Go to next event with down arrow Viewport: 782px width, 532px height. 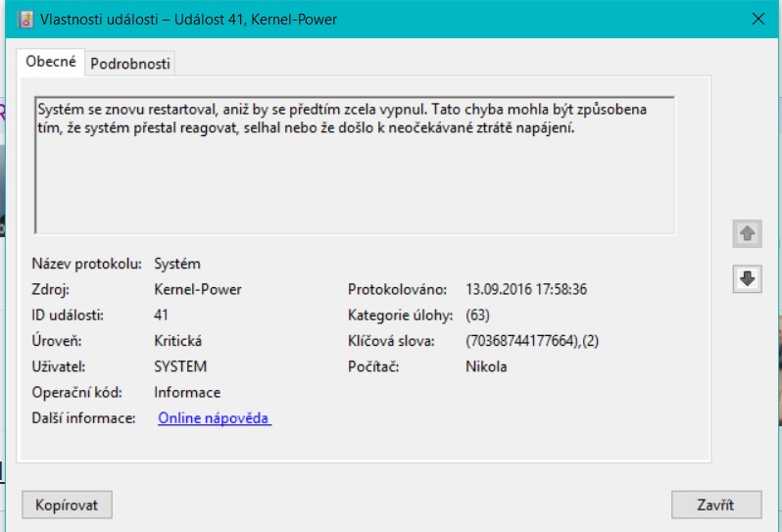coord(747,278)
